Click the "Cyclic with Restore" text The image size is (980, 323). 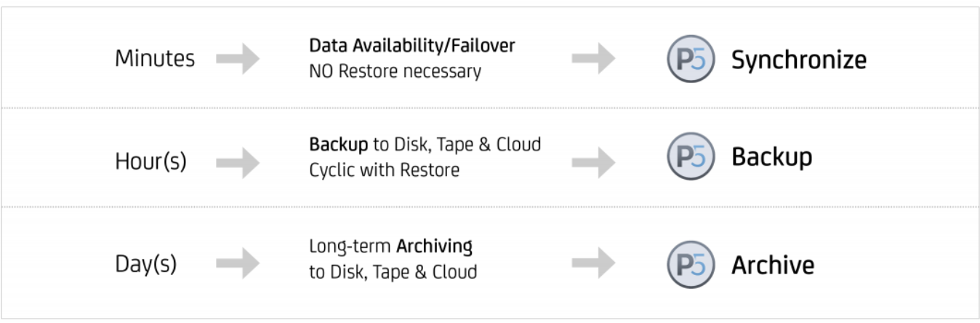(x=385, y=172)
